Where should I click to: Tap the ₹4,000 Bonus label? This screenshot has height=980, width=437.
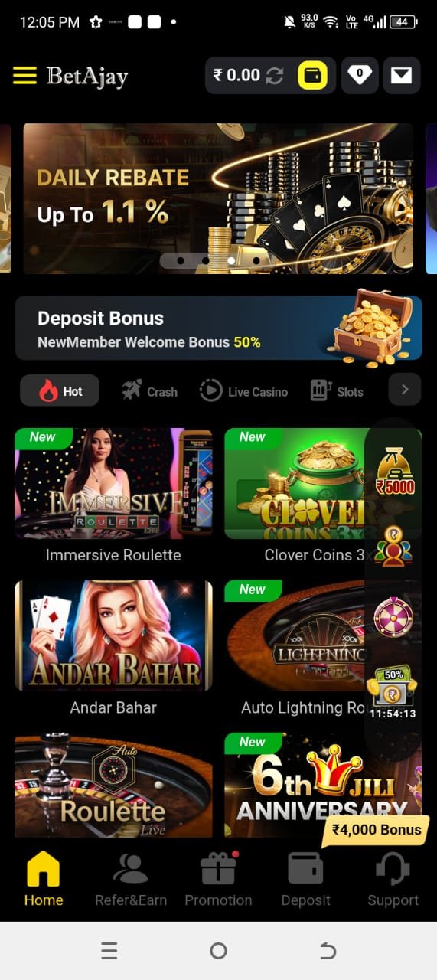tap(376, 830)
